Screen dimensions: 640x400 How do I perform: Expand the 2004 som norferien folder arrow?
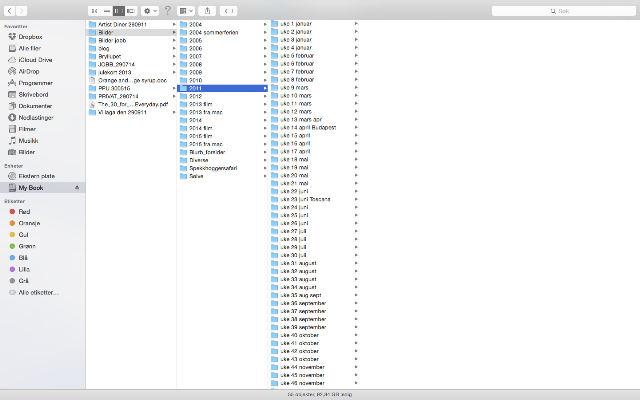coord(265,32)
